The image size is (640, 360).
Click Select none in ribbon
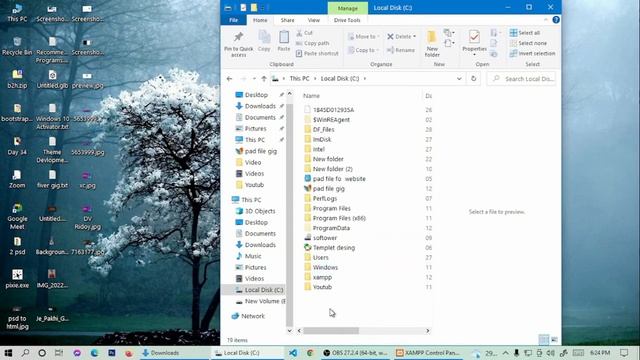[x=528, y=43]
